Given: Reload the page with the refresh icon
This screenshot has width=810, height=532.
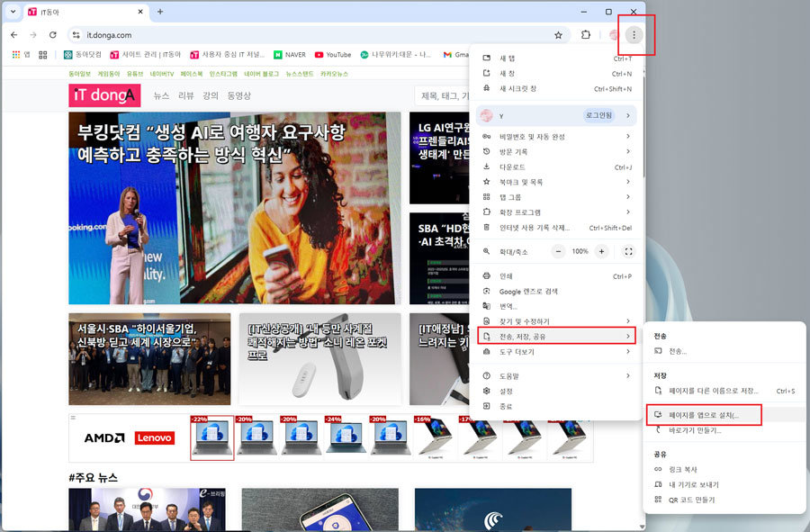Looking at the screenshot, I should tap(53, 35).
